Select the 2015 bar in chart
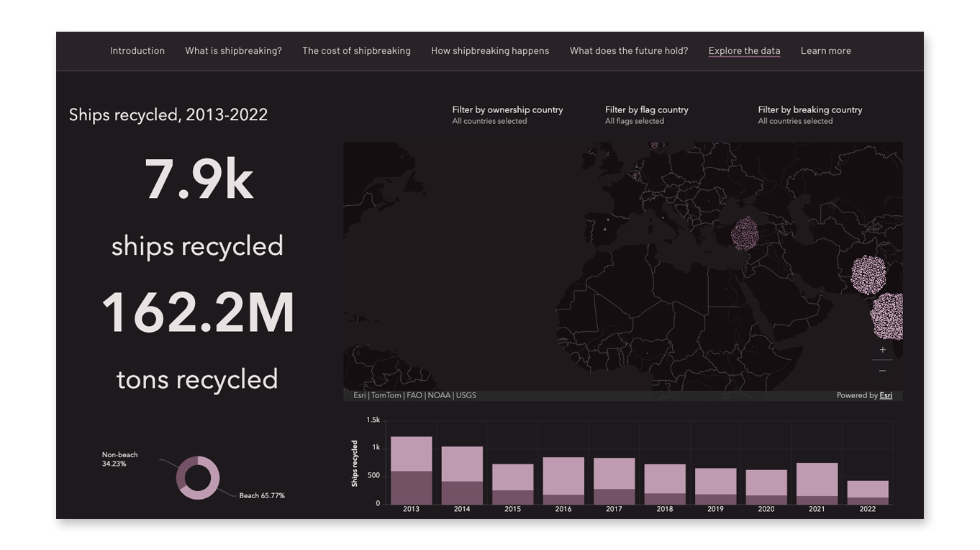Viewport: 980px width, 550px height. (512, 484)
